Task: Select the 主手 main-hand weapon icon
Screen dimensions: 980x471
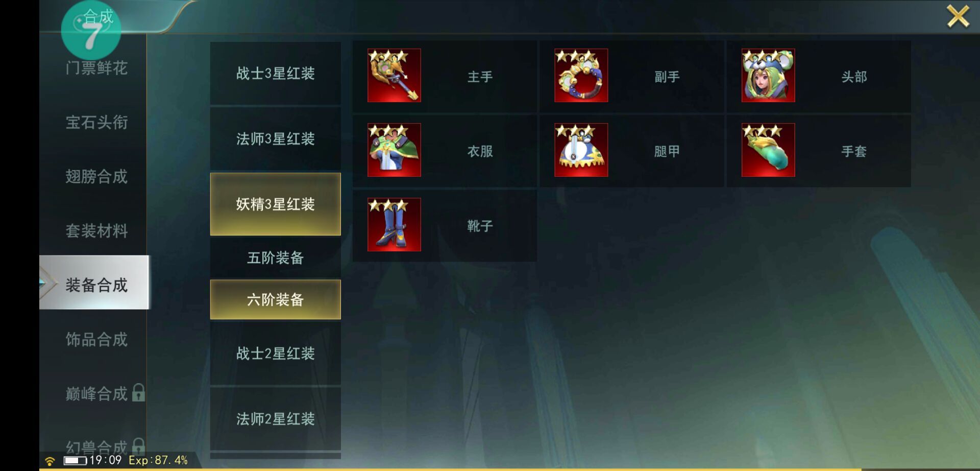Action: [394, 76]
